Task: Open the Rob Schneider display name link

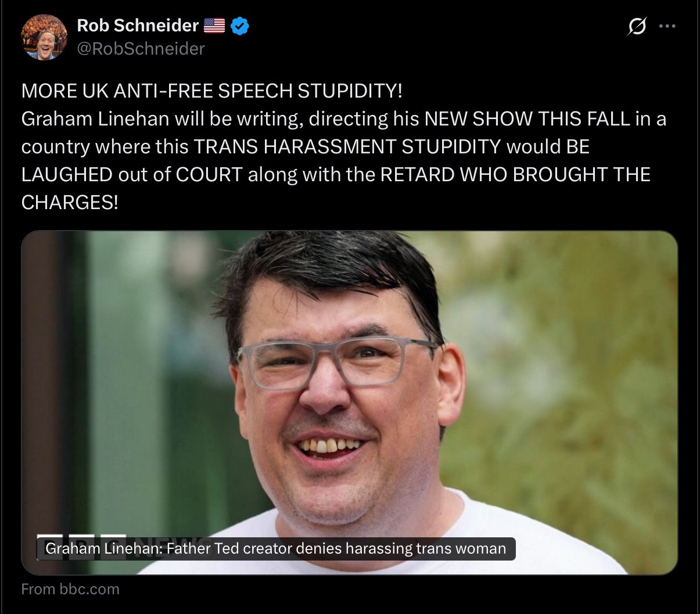Action: coord(138,26)
